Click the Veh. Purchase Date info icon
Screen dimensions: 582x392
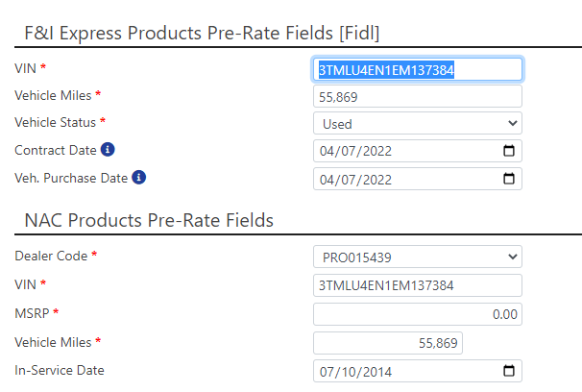[139, 178]
